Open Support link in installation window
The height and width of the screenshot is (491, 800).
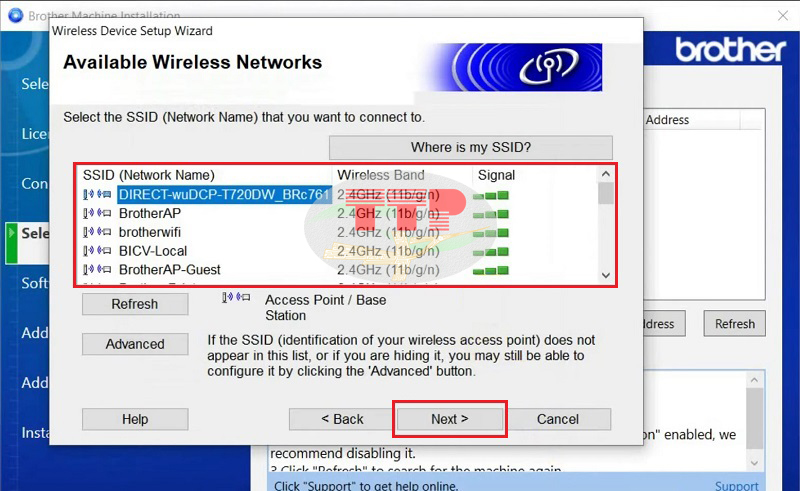click(736, 485)
